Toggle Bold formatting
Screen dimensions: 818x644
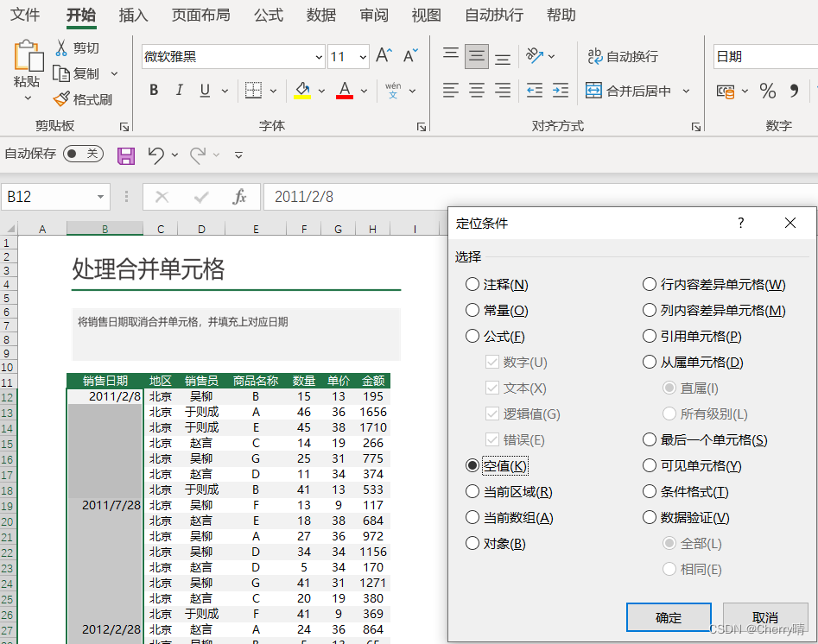[x=154, y=90]
